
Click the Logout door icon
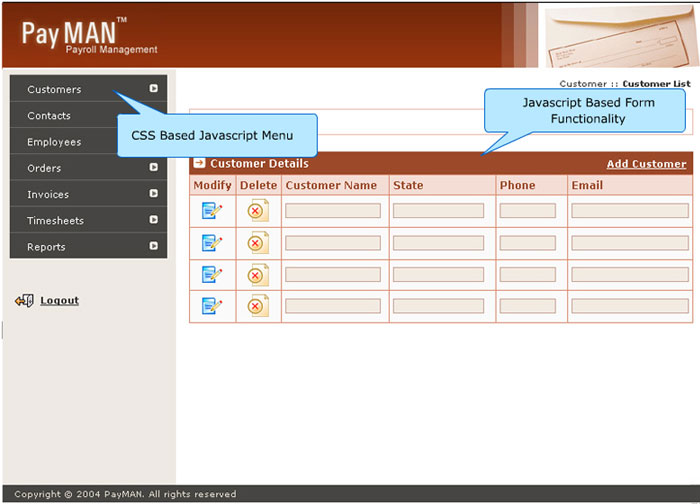point(25,300)
